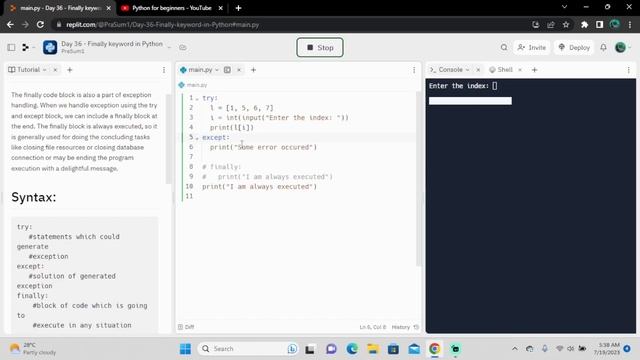Switch to the Python for beginners YouTube tab
The width and height of the screenshot is (640, 360).
click(171, 8)
